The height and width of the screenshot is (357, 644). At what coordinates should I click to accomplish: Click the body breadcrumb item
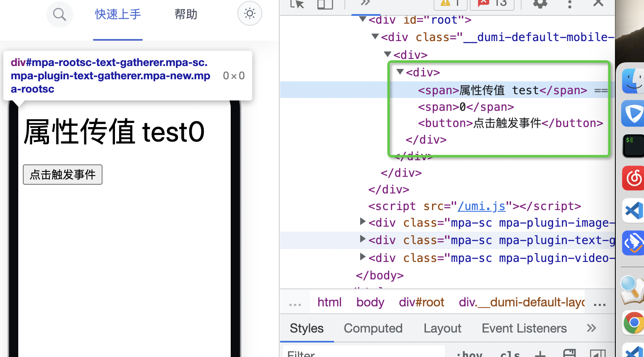point(370,302)
